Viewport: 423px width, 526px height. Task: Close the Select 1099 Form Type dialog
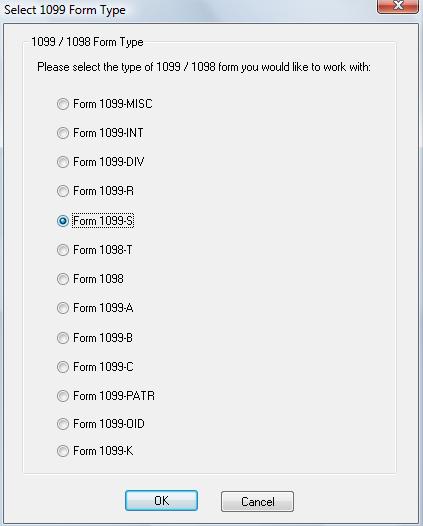(x=398, y=6)
